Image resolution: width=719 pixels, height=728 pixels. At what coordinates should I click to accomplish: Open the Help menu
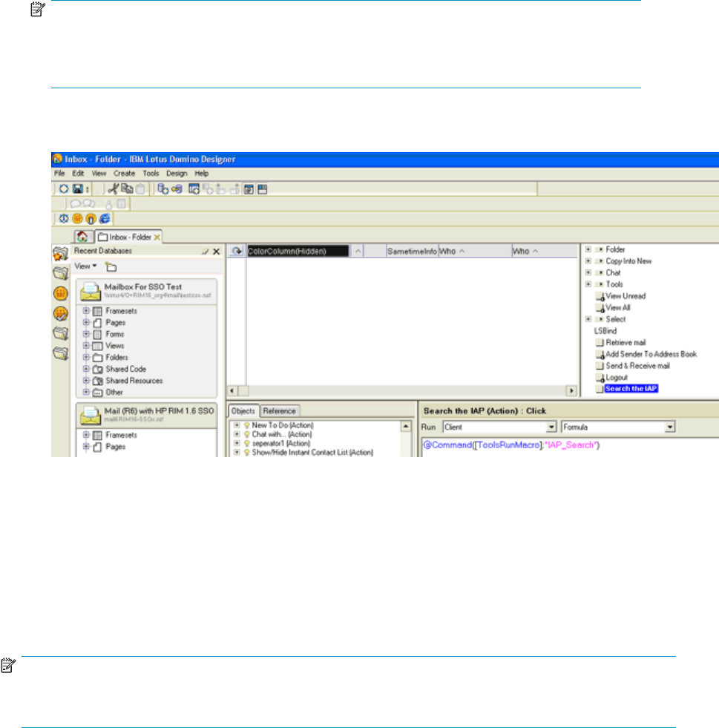click(x=201, y=173)
